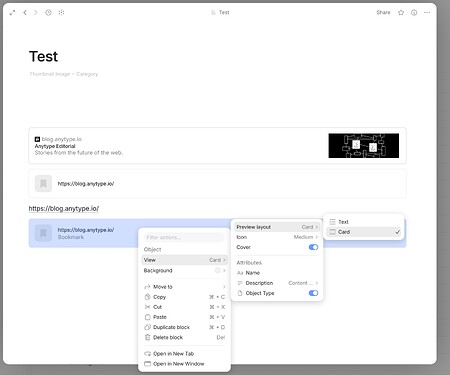Click the Share button
Image resolution: width=450 pixels, height=375 pixels.
(383, 12)
